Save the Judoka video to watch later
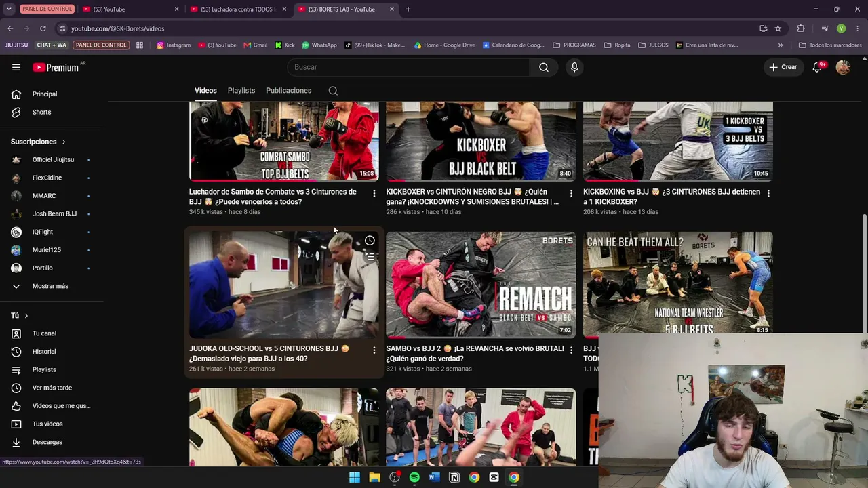The image size is (868, 488). pos(370,241)
